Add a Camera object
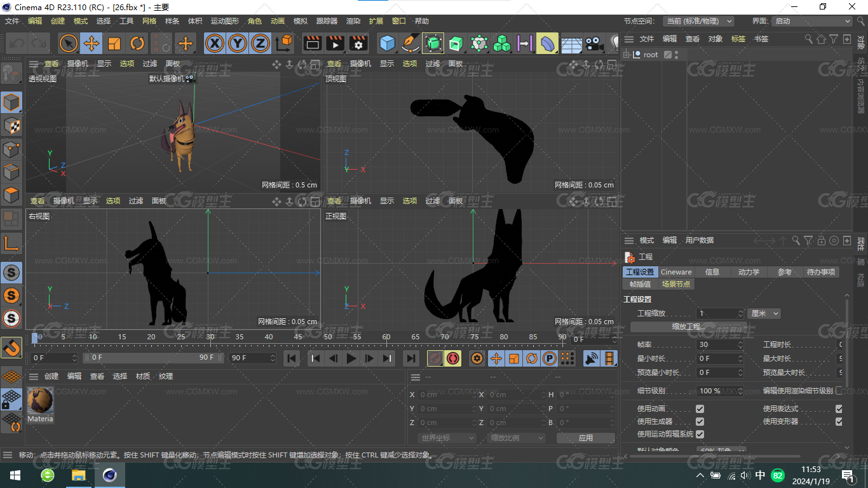 pyautogui.click(x=593, y=43)
